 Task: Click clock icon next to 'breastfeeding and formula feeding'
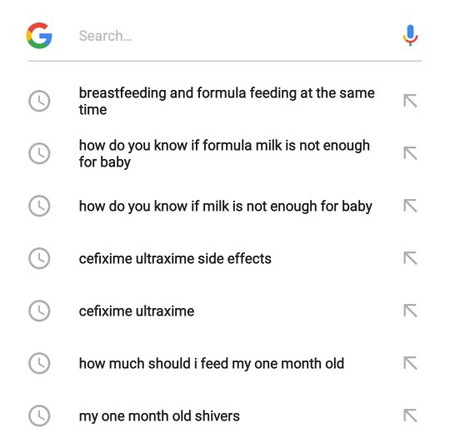[x=39, y=101]
